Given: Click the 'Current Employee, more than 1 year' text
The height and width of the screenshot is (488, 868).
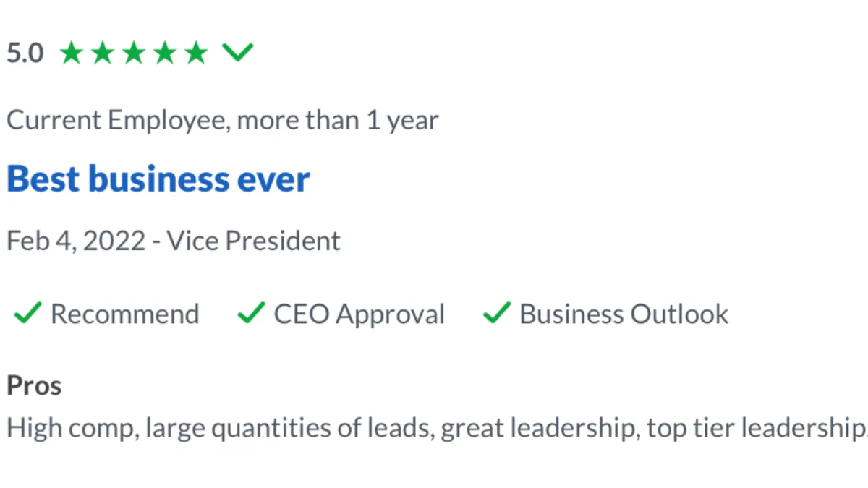Looking at the screenshot, I should pos(223,120).
